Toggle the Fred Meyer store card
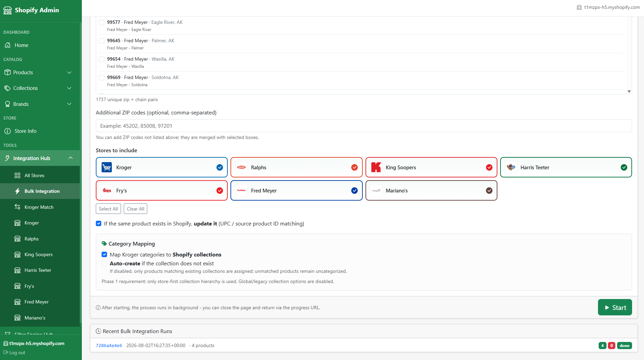 click(x=297, y=191)
